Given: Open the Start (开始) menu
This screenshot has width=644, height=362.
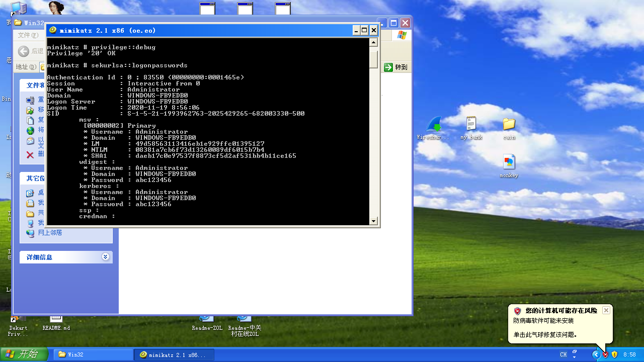Looking at the screenshot, I should click(25, 354).
